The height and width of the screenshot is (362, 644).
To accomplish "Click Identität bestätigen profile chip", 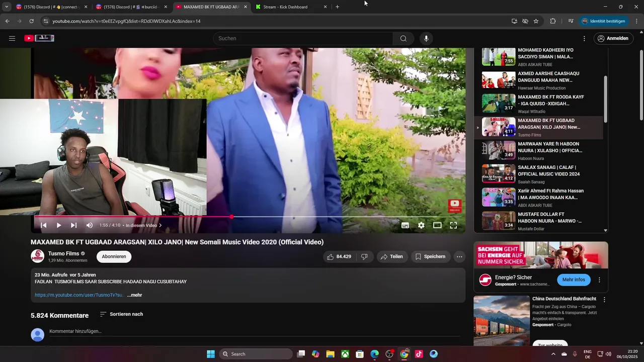I will point(603,21).
